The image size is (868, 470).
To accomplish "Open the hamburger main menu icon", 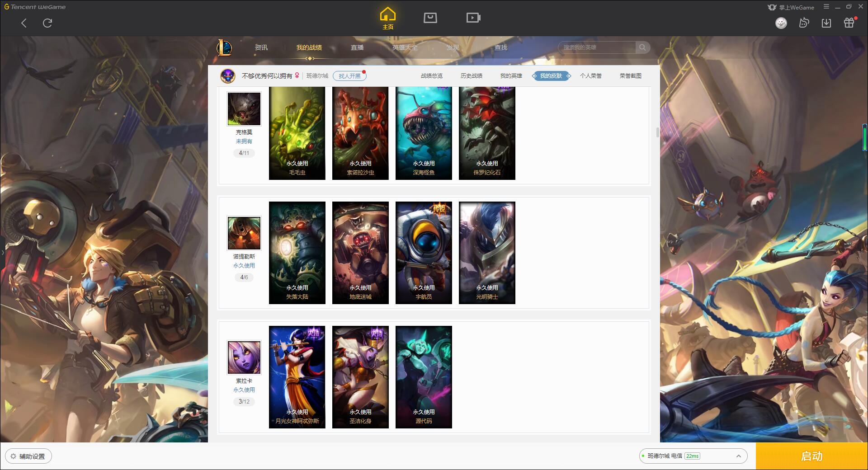I will pos(826,7).
